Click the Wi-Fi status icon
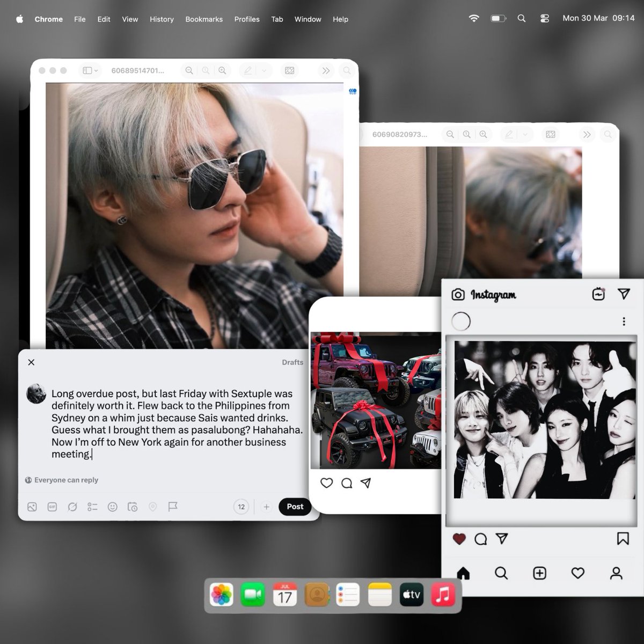This screenshot has width=644, height=644. 474,18
